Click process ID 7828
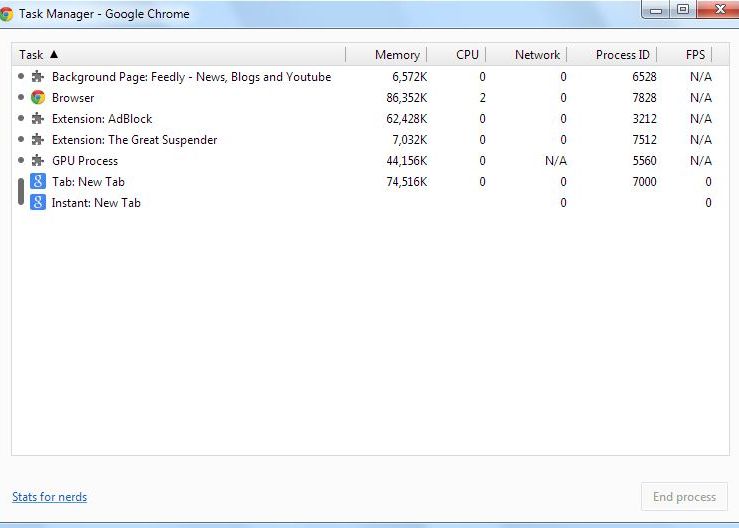Screen dimensions: 739x528 [644, 98]
